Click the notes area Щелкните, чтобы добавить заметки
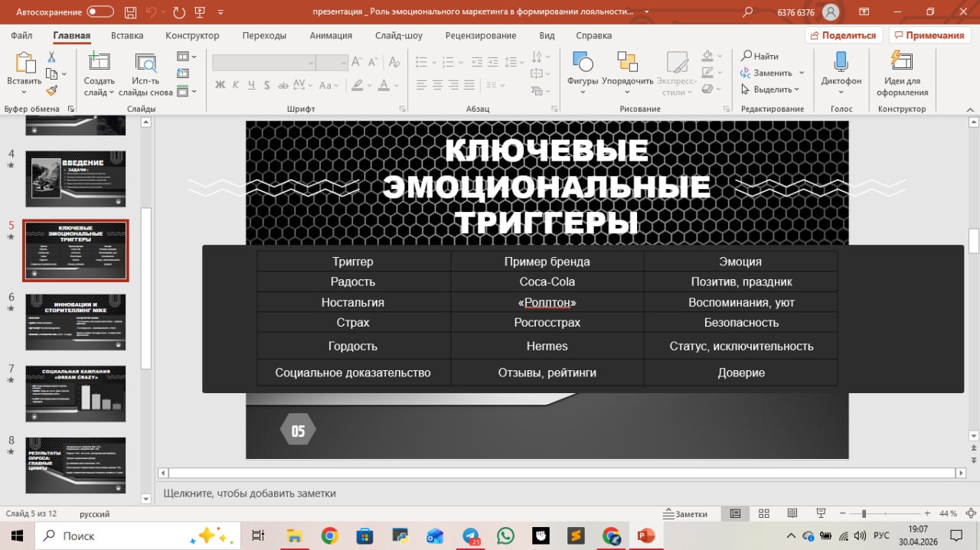The image size is (980, 550). point(250,493)
